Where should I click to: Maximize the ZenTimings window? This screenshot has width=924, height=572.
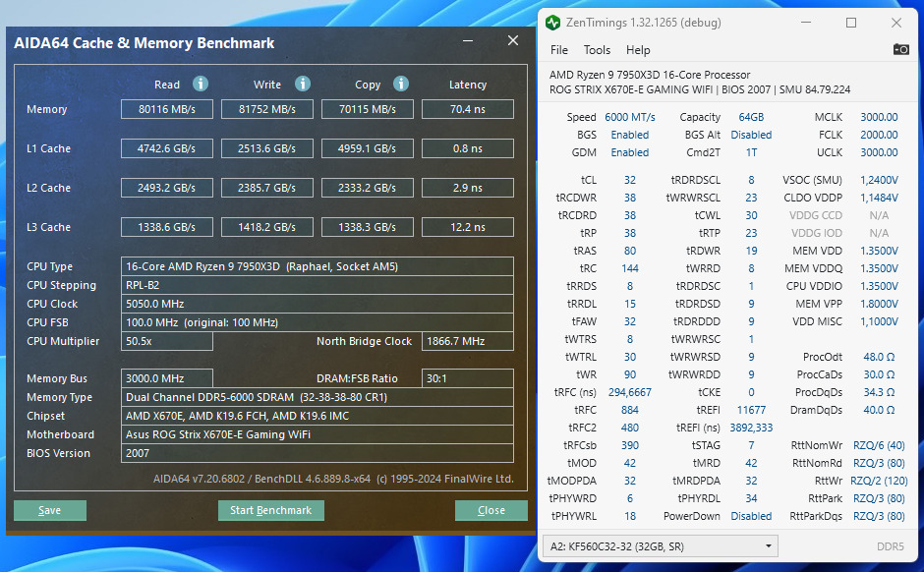click(851, 23)
